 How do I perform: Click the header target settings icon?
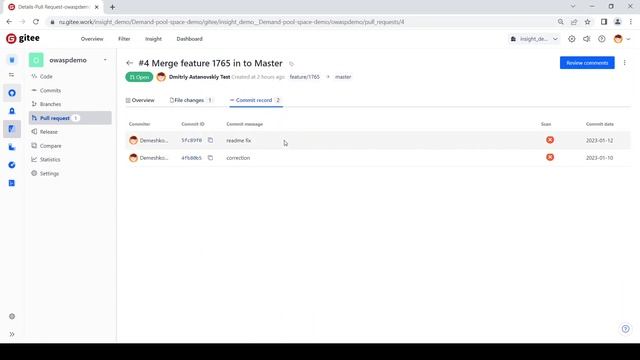[x=571, y=39]
